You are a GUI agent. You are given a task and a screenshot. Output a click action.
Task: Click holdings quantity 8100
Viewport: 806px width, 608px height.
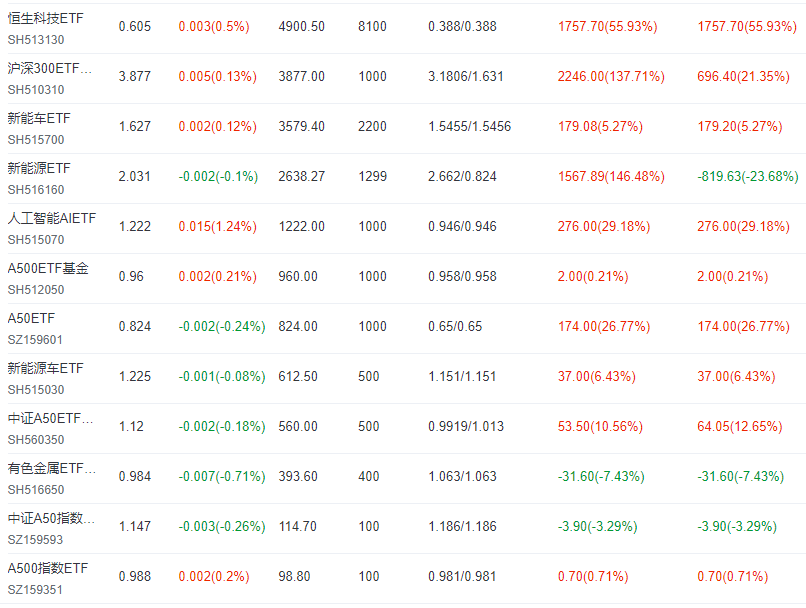pos(372,26)
